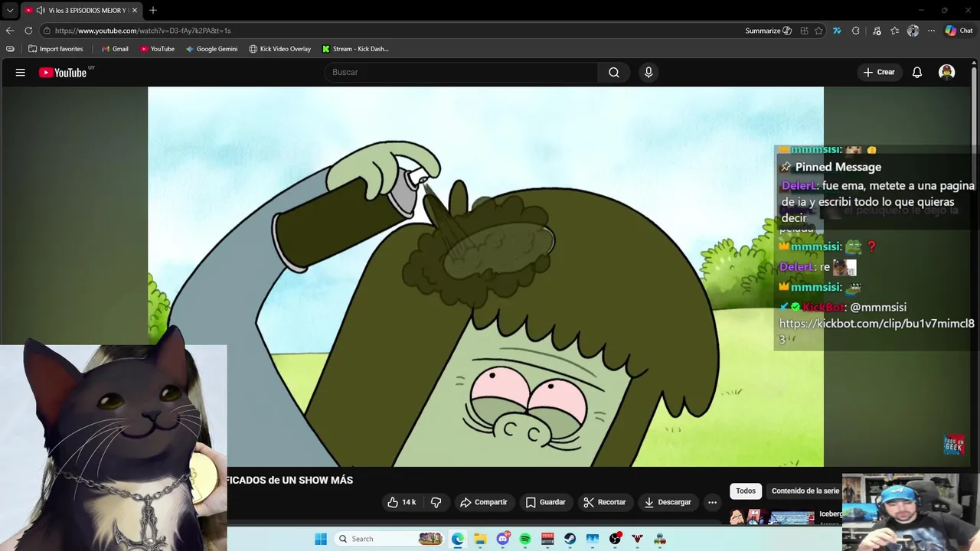Start voice search with the microphone icon
Image resolution: width=980 pixels, height=551 pixels.
[x=648, y=72]
